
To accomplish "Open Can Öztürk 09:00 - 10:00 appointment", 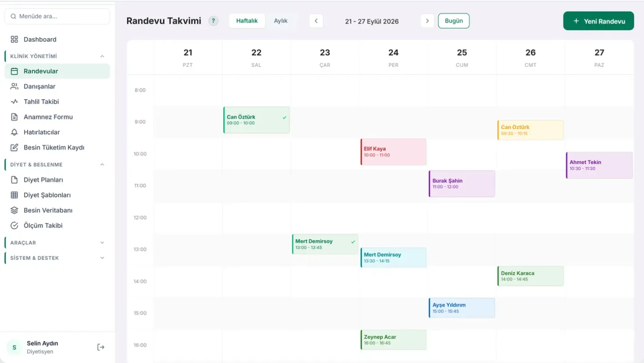I will point(257,120).
